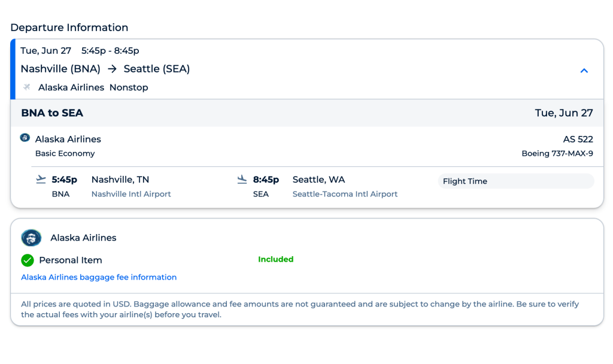Click the Nashville (BNA) to Seattle (SEA) route title
Image resolution: width=613 pixels, height=364 pixels.
(x=105, y=69)
